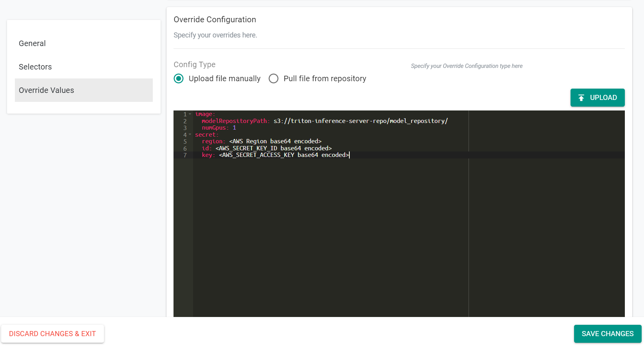Click line number 3 in gutter
The width and height of the screenshot is (644, 349).
pos(185,128)
